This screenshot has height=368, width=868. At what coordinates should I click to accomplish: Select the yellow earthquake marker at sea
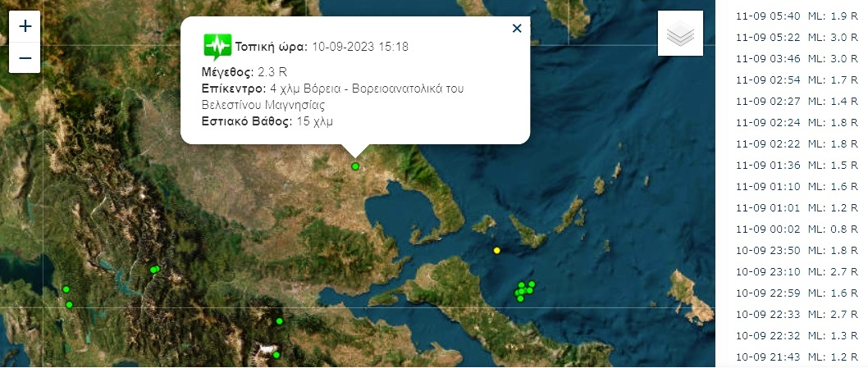coord(496,250)
